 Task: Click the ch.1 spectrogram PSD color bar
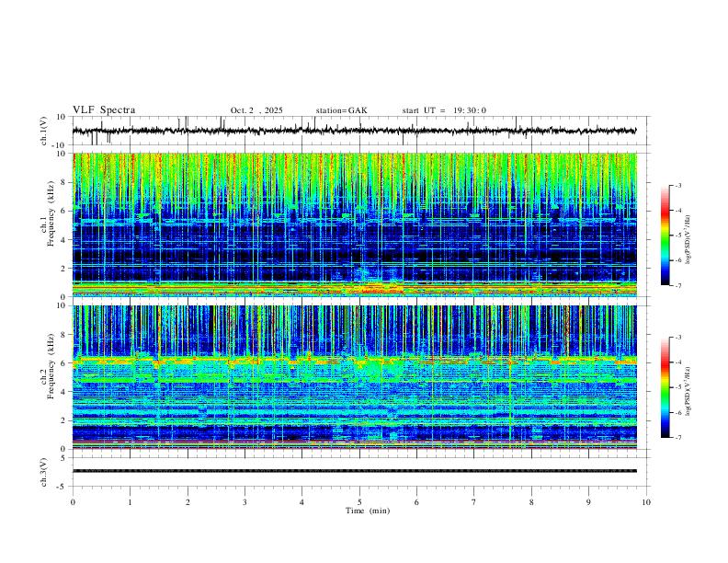point(665,236)
